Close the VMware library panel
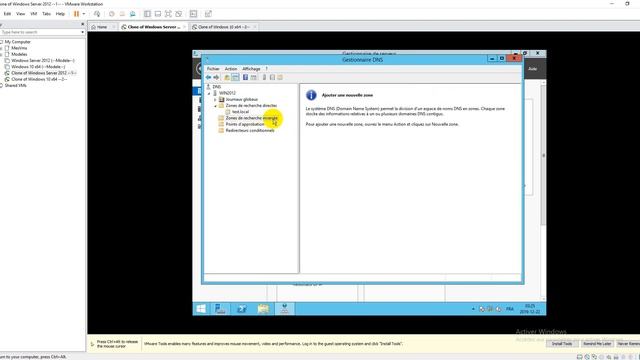Image resolution: width=640 pixels, height=360 pixels. click(82, 24)
